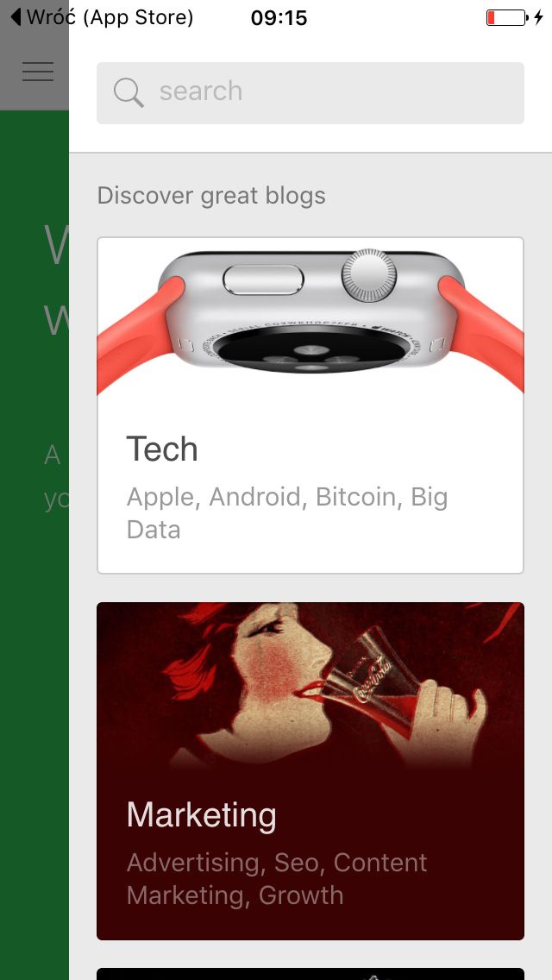Click the "Discover great blogs" heading

tap(211, 196)
